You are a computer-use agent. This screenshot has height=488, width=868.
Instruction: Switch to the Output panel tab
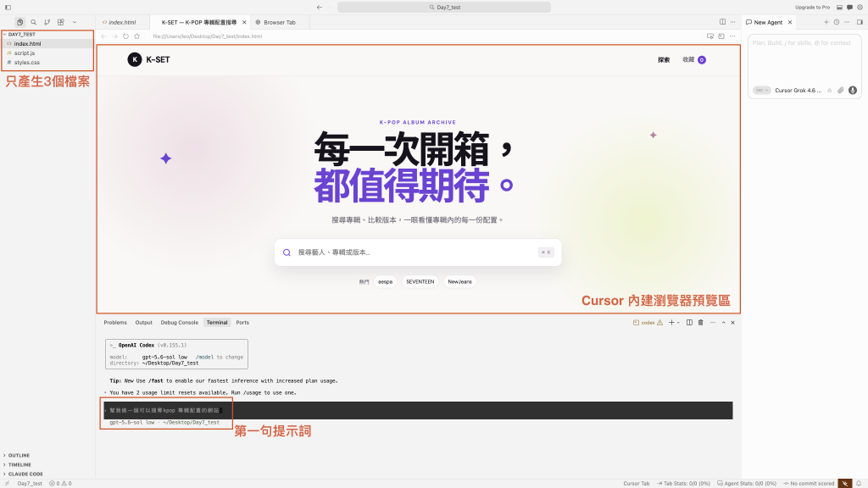[x=143, y=323]
